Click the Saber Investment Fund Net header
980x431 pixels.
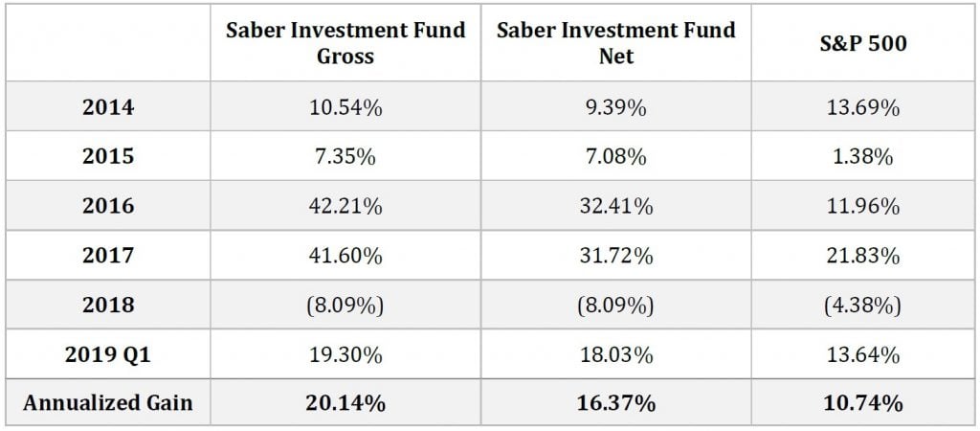pos(615,43)
